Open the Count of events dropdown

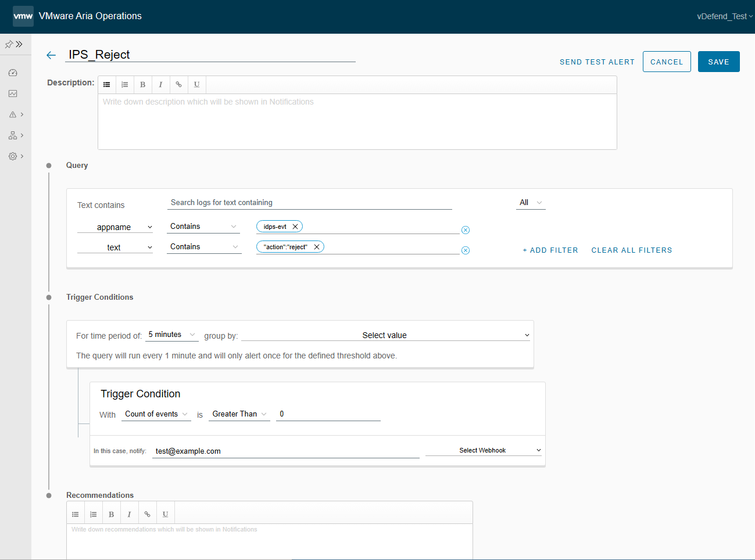(156, 414)
